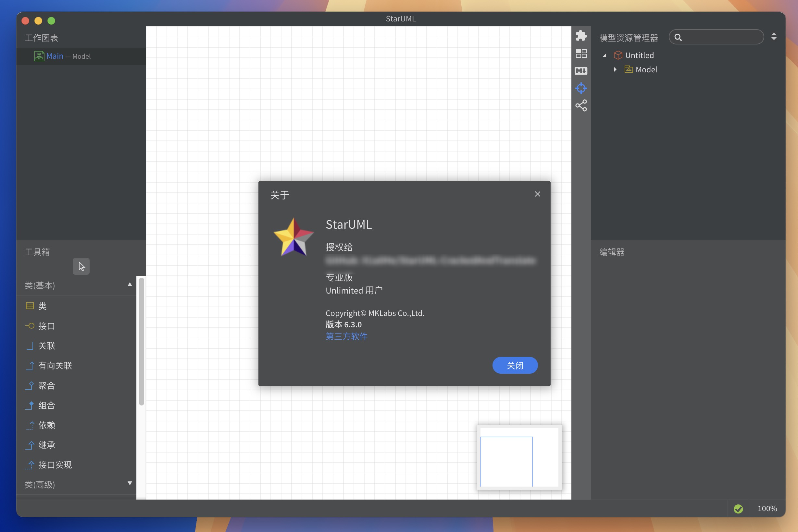This screenshot has width=798, height=532.
Task: Collapse the 类(基本) toolbox section
Action: (x=130, y=285)
